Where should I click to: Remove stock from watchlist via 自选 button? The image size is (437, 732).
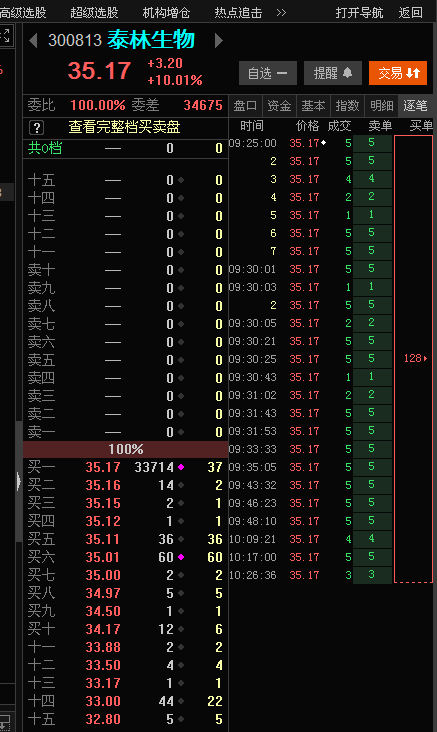tap(268, 73)
